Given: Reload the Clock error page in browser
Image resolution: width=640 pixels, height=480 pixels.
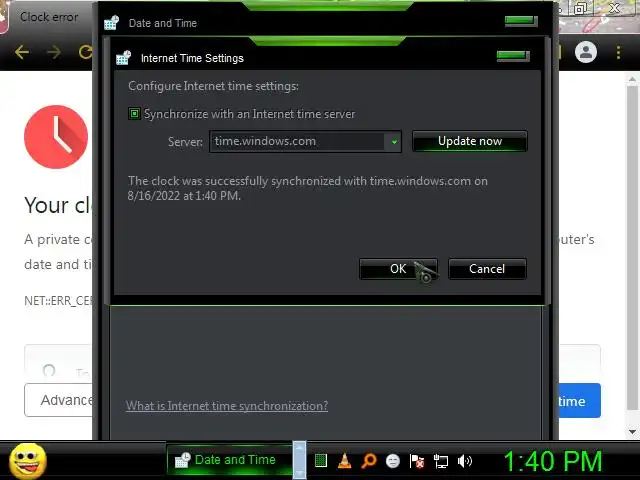Looking at the screenshot, I should 85,52.
